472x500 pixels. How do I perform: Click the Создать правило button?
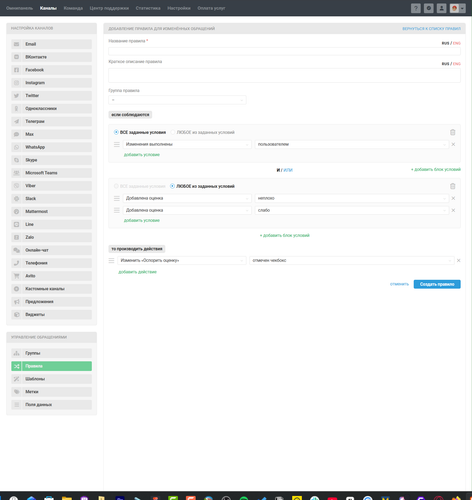(437, 284)
